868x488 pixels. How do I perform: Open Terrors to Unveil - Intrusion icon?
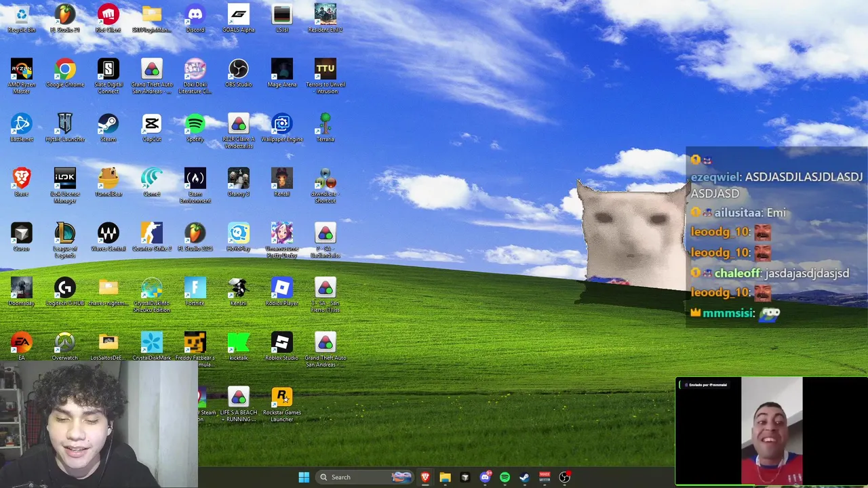325,76
